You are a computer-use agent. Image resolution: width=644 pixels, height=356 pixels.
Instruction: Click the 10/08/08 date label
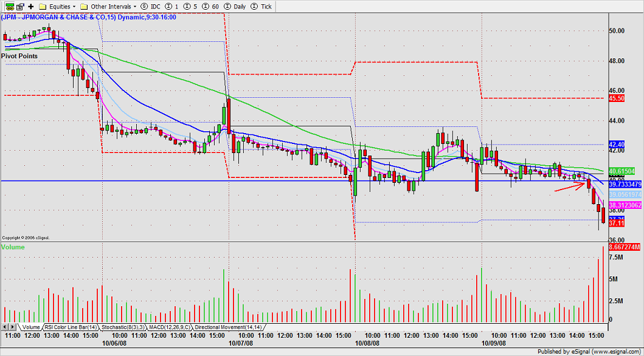pyautogui.click(x=367, y=343)
